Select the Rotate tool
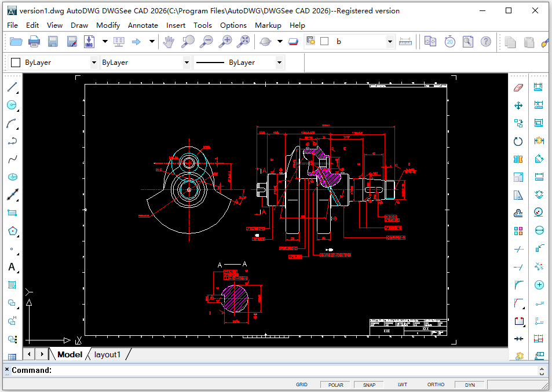The height and width of the screenshot is (392, 552). pos(518,141)
